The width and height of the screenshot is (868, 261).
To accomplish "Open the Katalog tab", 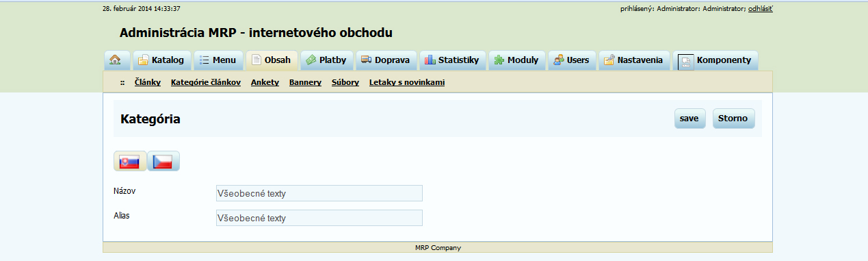I will pos(161,60).
